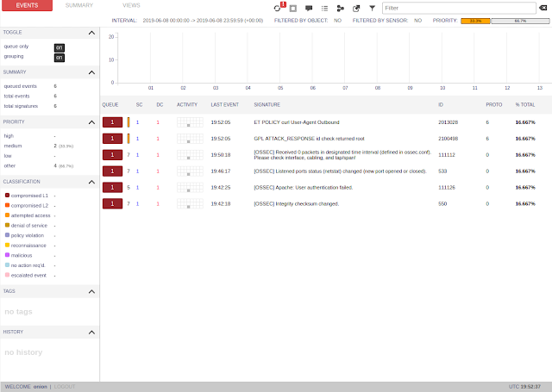
Task: Click the no action req'd color swatch
Action: pyautogui.click(x=8, y=264)
